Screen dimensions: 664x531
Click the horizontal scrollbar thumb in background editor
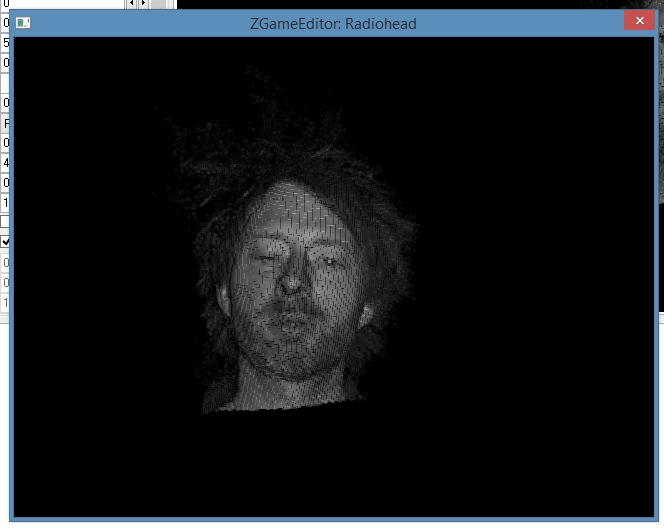[x=158, y=3]
